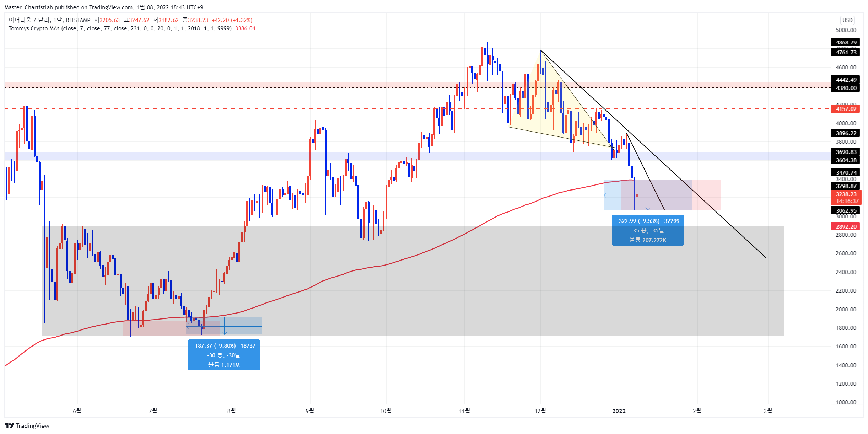Click the 2000.00 price scale value
This screenshot has height=434, width=868.
click(846, 309)
